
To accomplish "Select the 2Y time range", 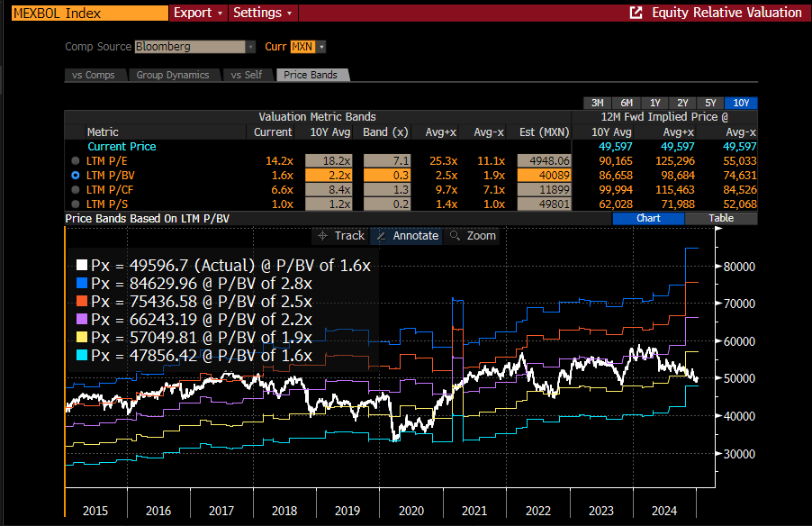I will click(x=682, y=103).
